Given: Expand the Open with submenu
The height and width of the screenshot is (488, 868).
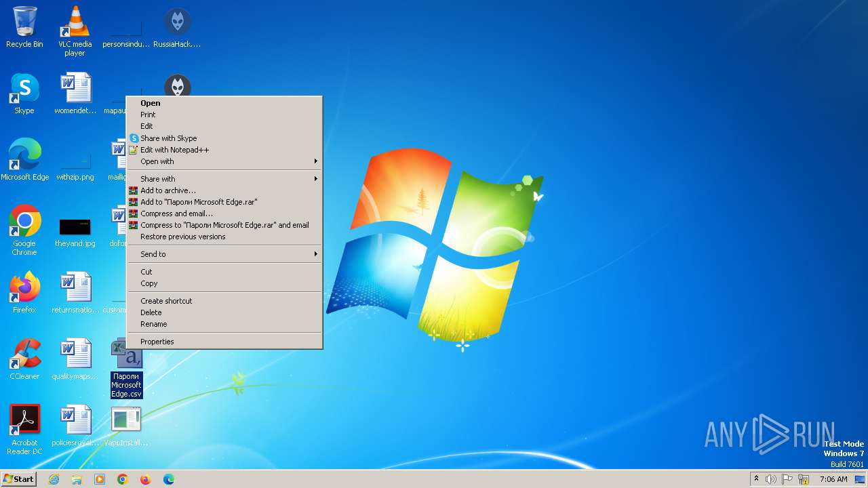Looking at the screenshot, I should 224,161.
